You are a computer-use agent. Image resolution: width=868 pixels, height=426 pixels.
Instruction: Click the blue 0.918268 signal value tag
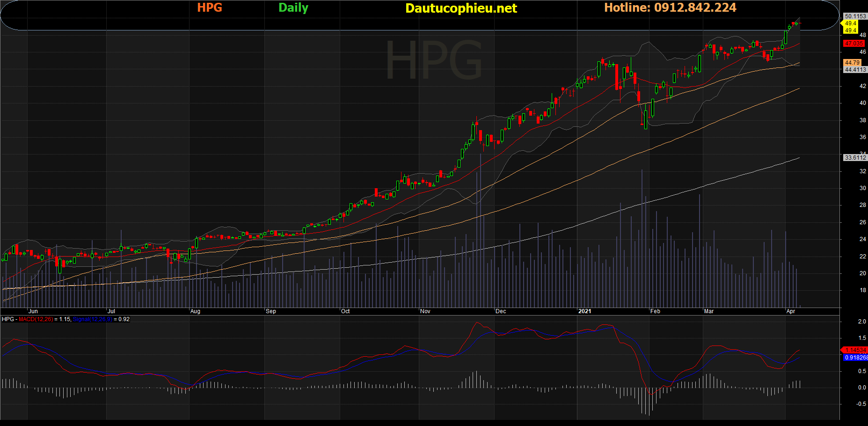(856, 358)
